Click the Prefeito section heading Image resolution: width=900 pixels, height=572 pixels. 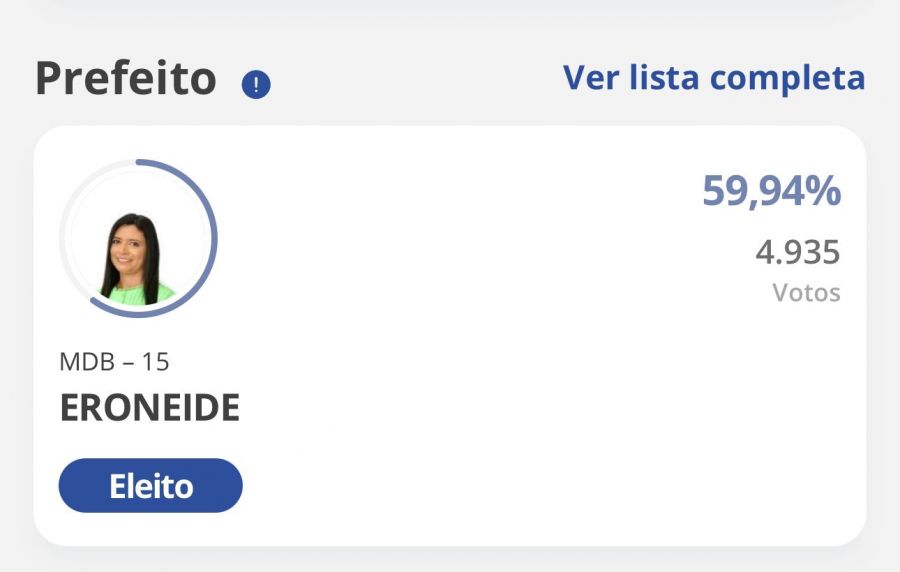[126, 79]
